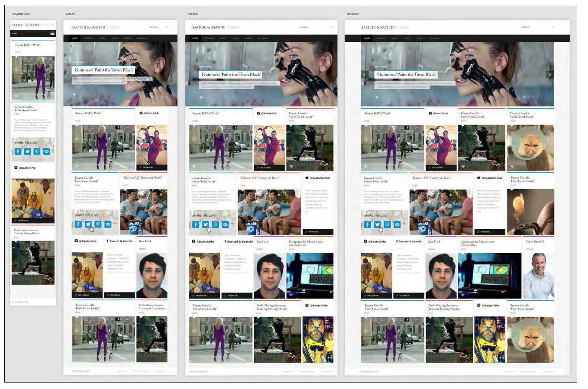Share on Facebook in smartphone layout
This screenshot has width=588, height=389.
click(18, 151)
